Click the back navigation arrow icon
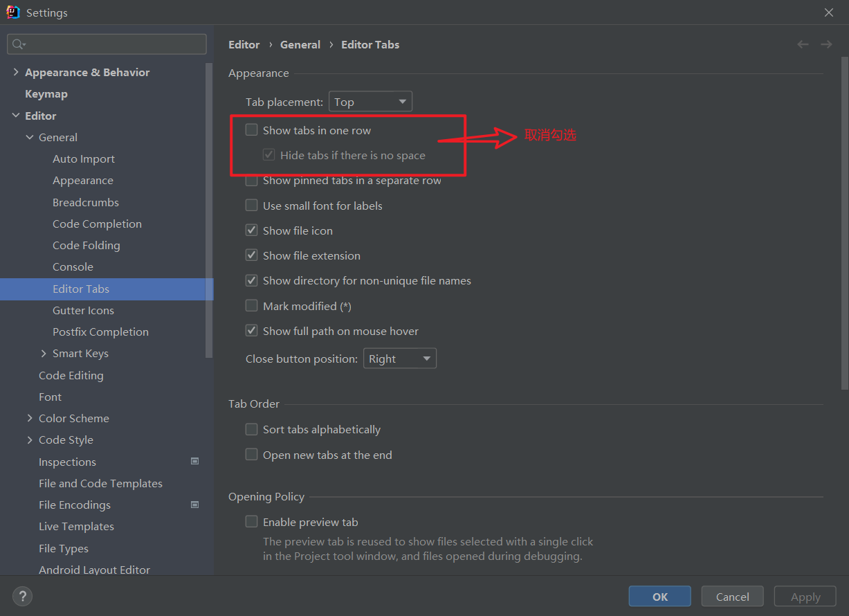Image resolution: width=849 pixels, height=616 pixels. 803,44
